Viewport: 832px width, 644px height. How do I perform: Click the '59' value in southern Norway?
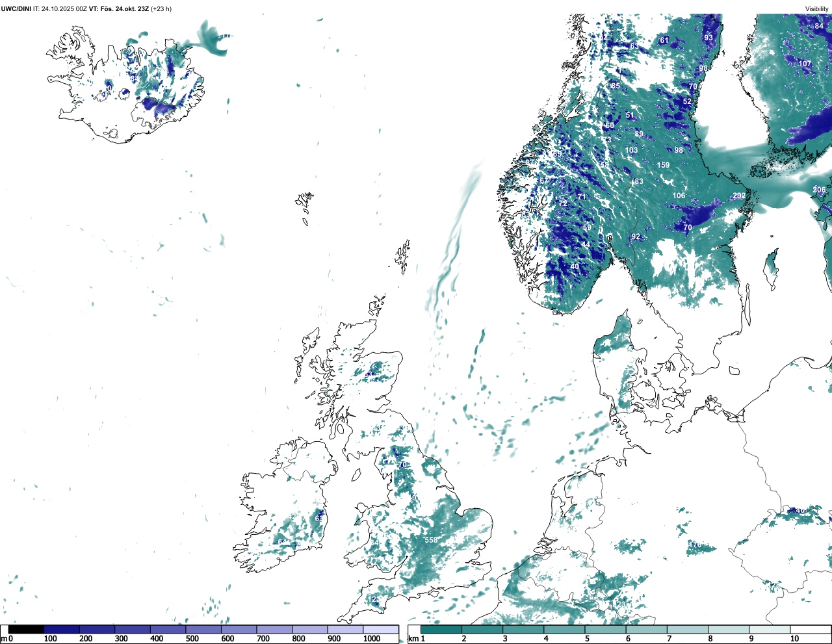pyautogui.click(x=587, y=227)
